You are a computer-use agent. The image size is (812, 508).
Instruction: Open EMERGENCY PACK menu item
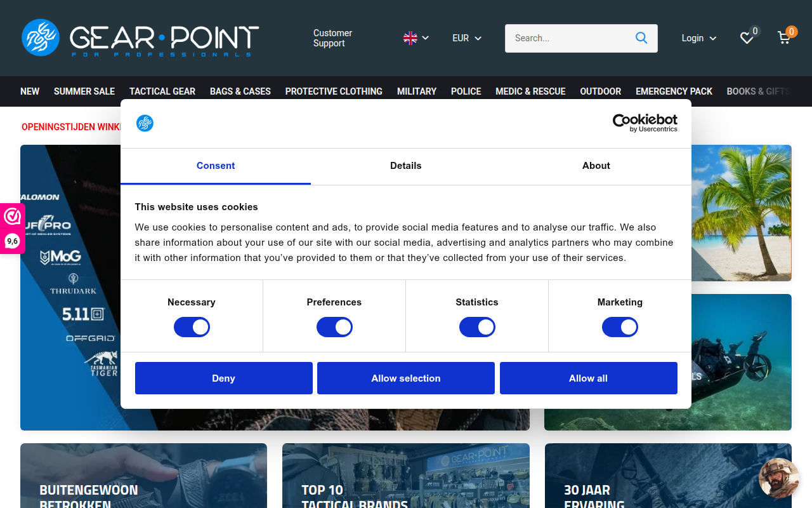coord(674,91)
